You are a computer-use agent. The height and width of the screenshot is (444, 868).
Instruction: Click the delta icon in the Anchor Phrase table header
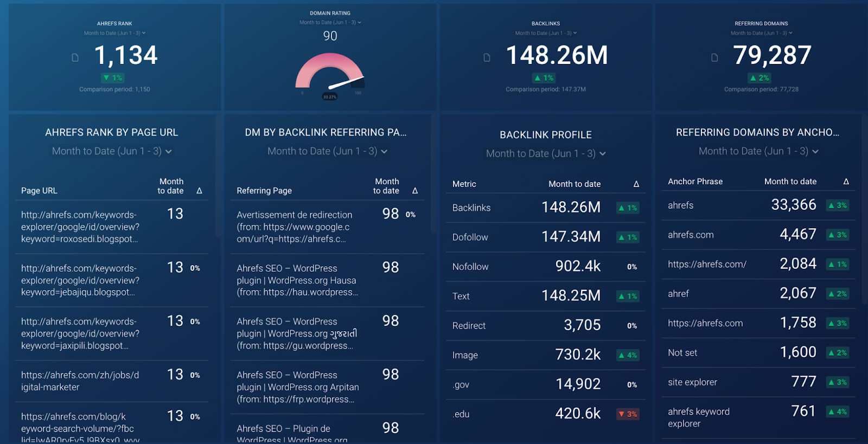pyautogui.click(x=846, y=182)
